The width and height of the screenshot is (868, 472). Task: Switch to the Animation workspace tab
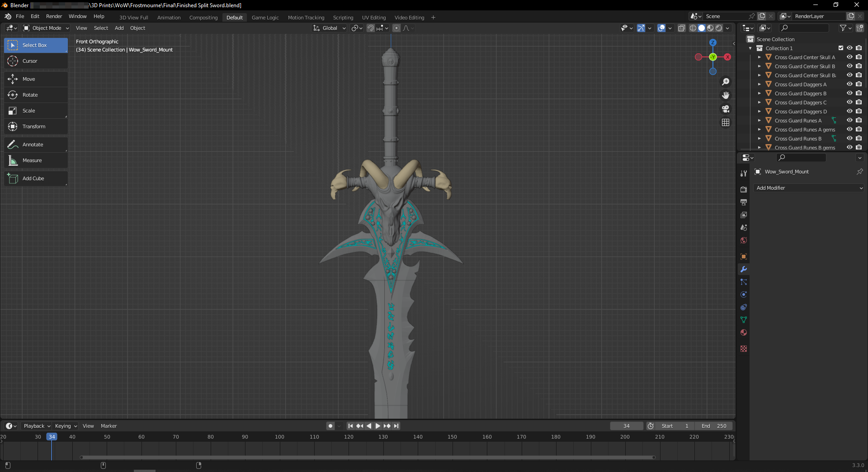pos(169,18)
